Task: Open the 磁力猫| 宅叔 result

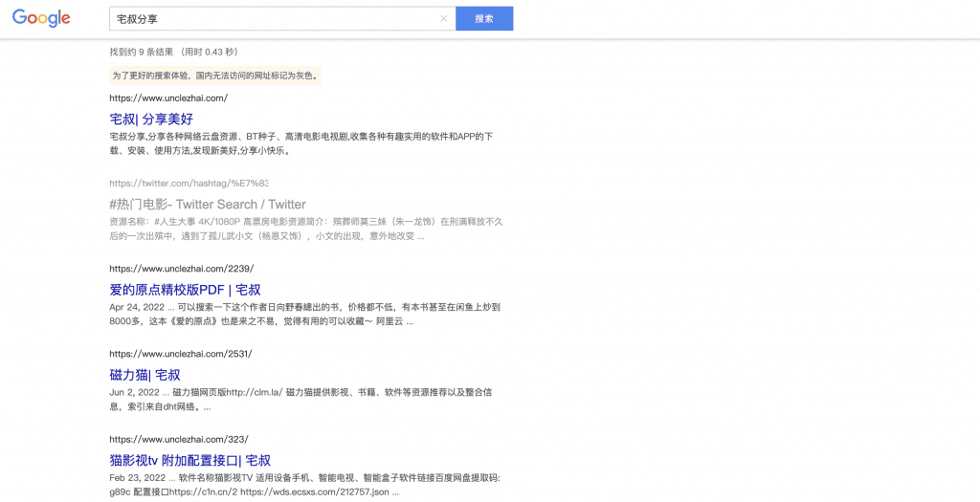Action: pos(145,375)
